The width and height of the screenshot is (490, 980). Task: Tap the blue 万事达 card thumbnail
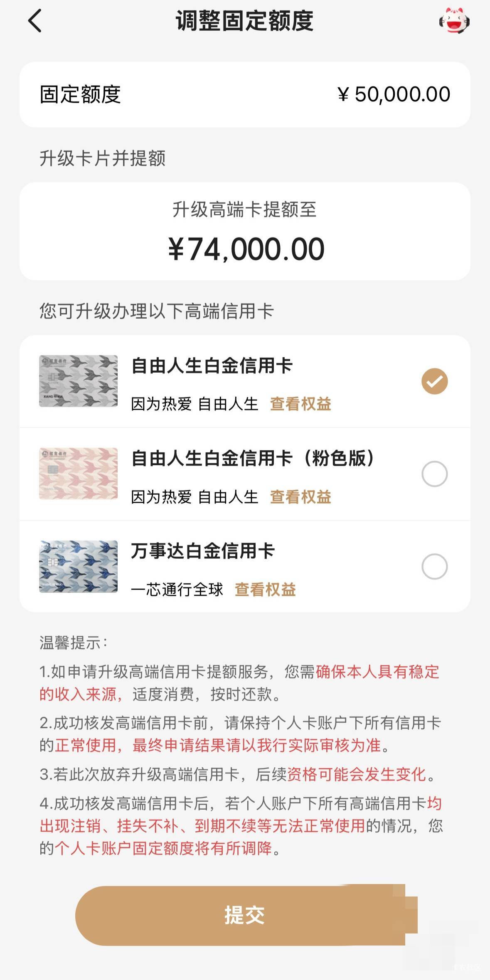coord(78,566)
